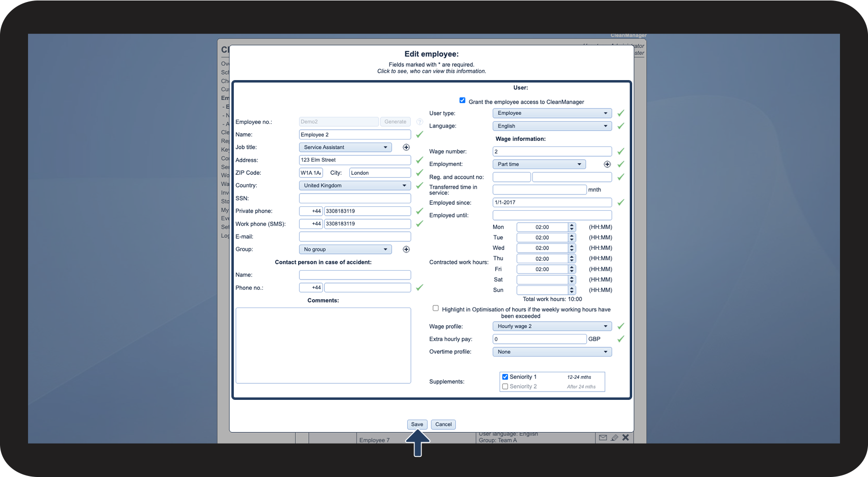Open the User type dropdown
868x477 pixels.
pos(552,113)
